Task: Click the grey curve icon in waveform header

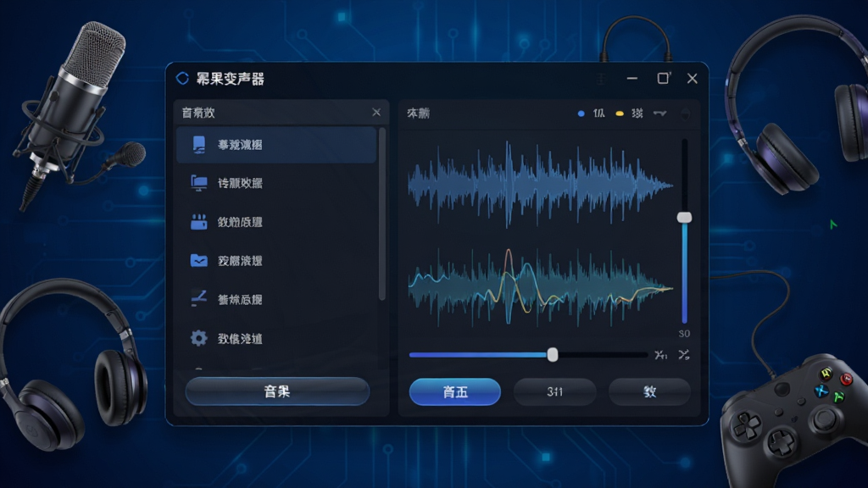Action: (x=659, y=114)
